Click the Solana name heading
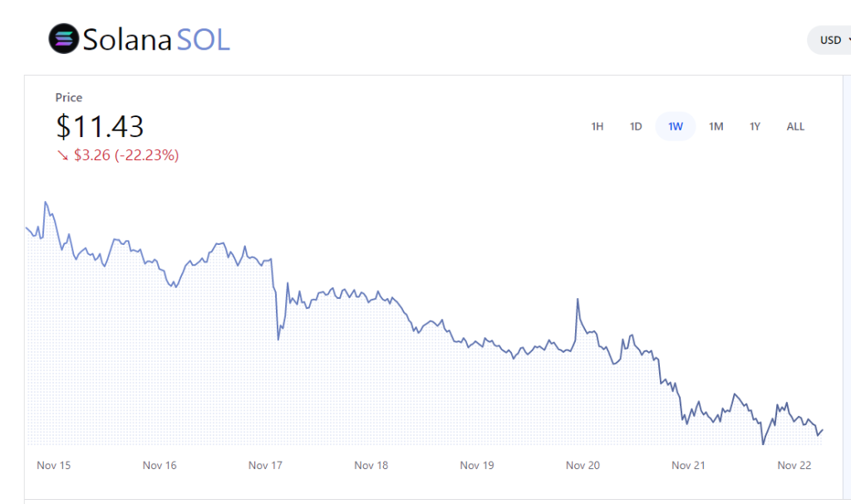This screenshot has width=851, height=504. click(x=126, y=40)
